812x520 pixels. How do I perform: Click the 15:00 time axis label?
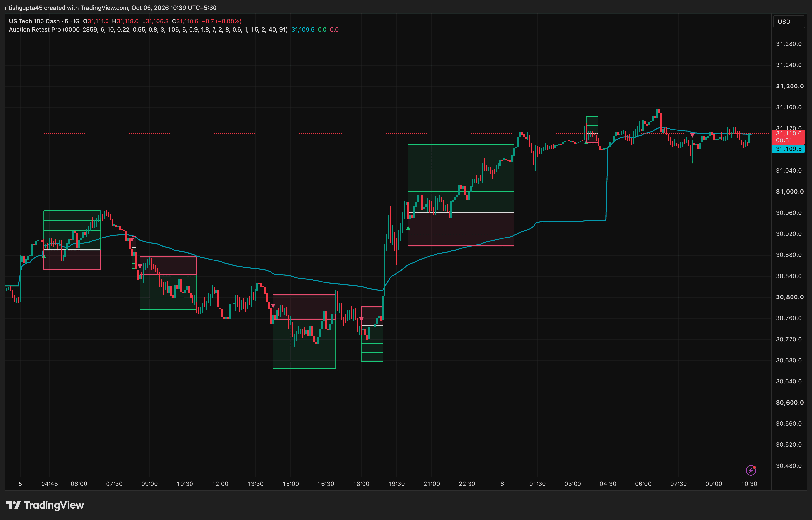click(291, 484)
